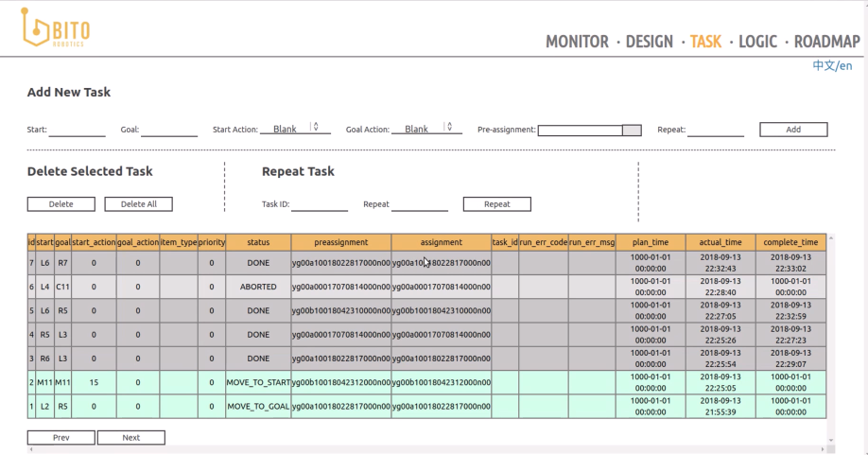The width and height of the screenshot is (868, 455).
Task: Open the MONITOR page
Action: click(577, 42)
